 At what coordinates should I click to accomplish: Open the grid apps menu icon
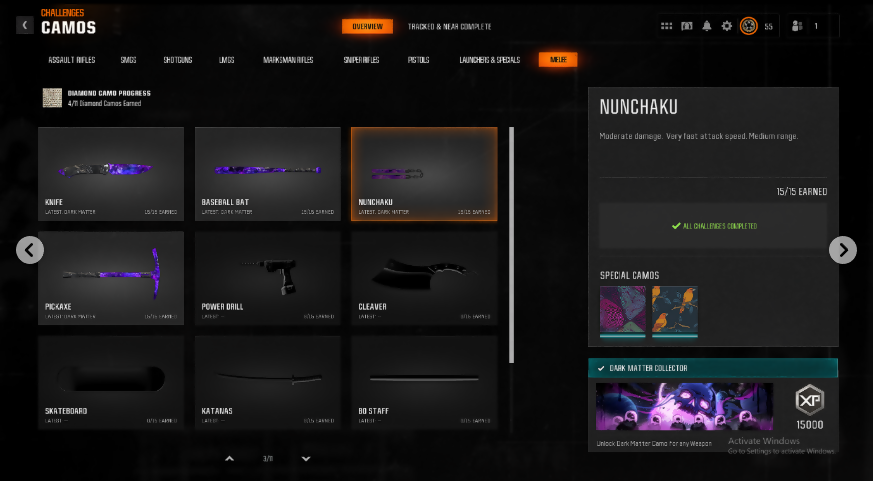point(667,26)
